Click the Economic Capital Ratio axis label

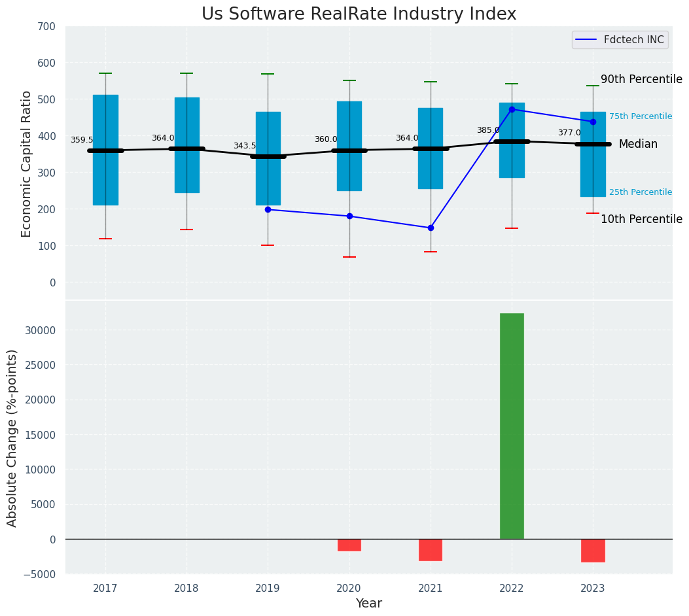26,164
